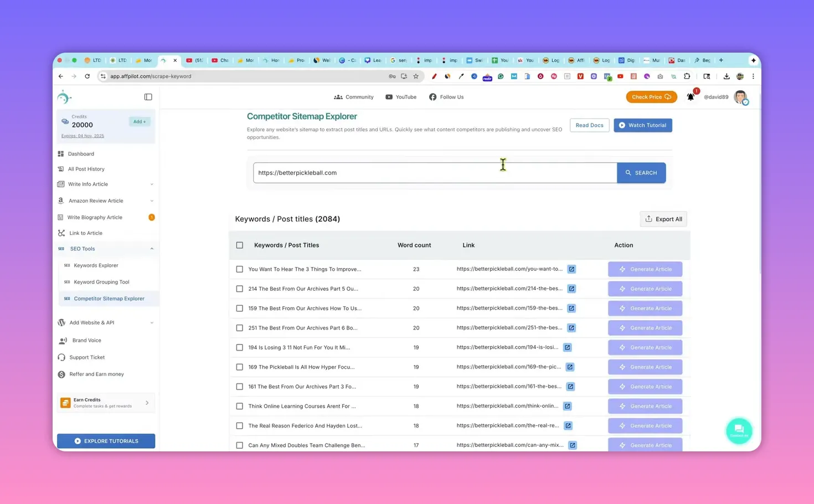Image resolution: width=814 pixels, height=504 pixels.
Task: Select Community in the top navigation
Action: pos(354,97)
